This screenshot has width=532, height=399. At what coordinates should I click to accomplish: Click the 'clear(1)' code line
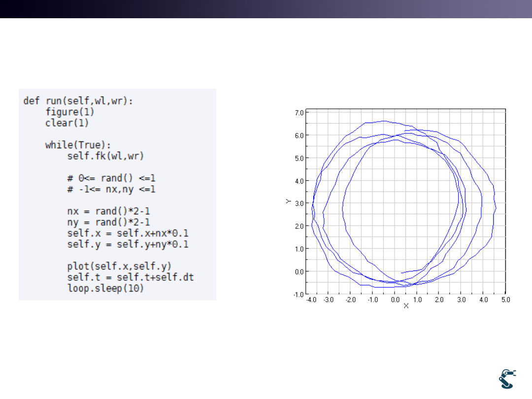coord(67,123)
